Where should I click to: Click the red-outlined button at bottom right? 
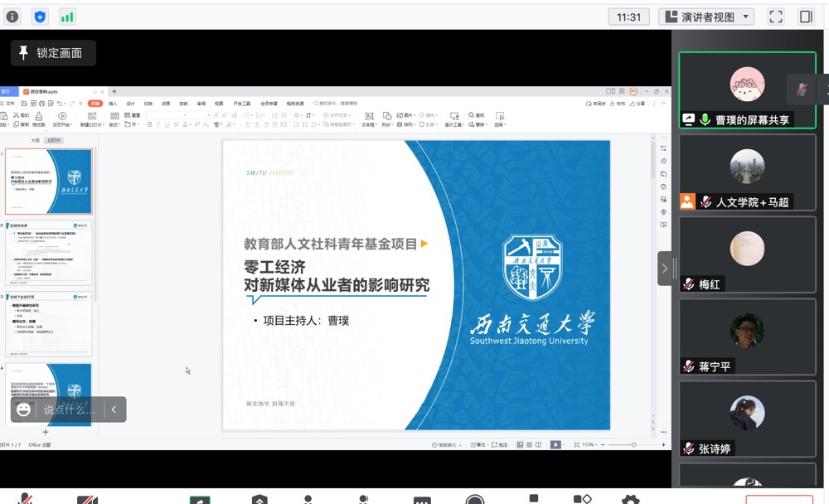click(x=778, y=499)
